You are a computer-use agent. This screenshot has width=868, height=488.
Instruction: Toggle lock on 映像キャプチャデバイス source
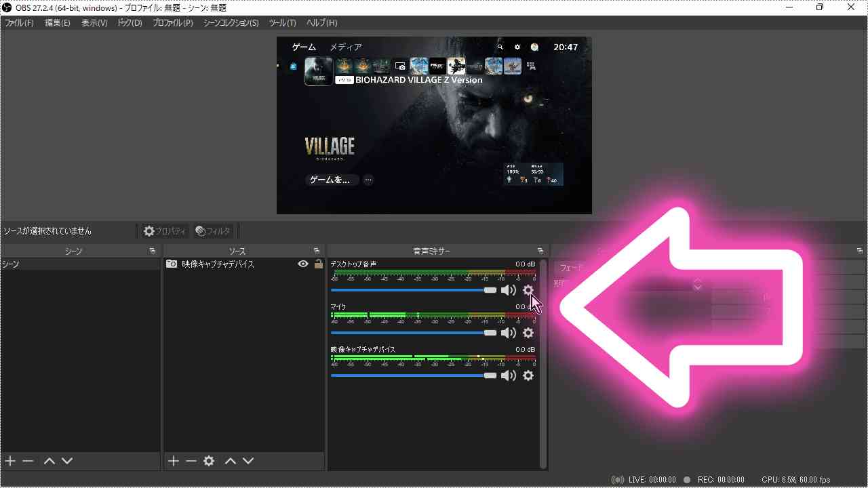(x=318, y=264)
